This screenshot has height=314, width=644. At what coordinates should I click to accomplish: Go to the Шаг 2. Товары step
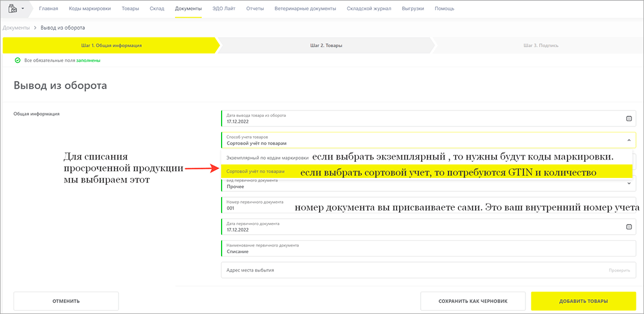(x=326, y=46)
